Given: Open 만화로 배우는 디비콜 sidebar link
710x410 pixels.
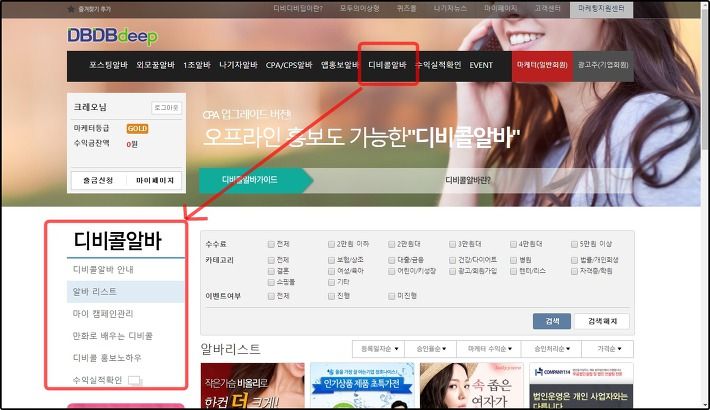Looking at the screenshot, I should click(113, 336).
